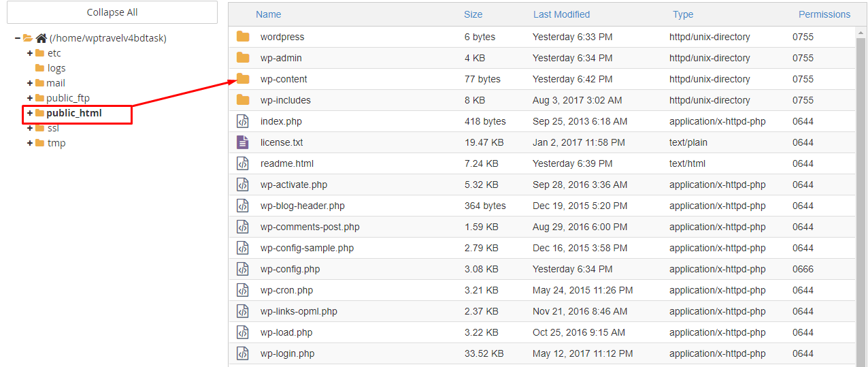Expand the public_html tree node
Viewport: 868px width, 367px height.
tap(30, 113)
